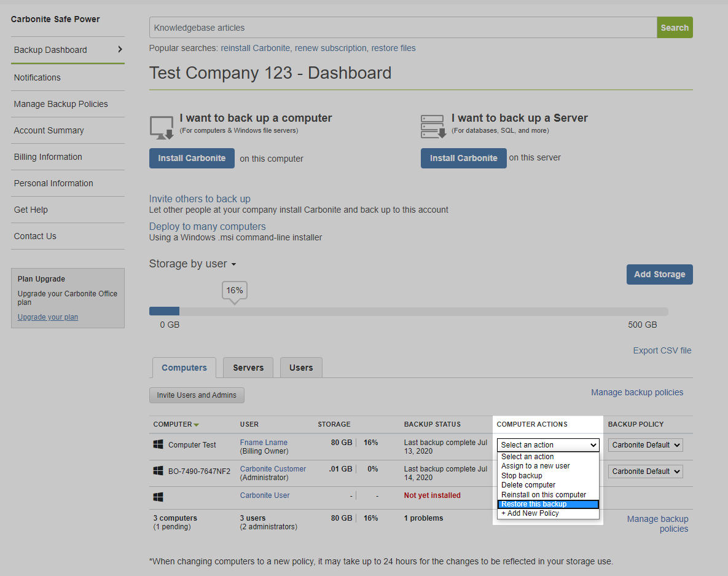Open Upgrade your plan link
This screenshot has width=728, height=576.
coord(48,317)
